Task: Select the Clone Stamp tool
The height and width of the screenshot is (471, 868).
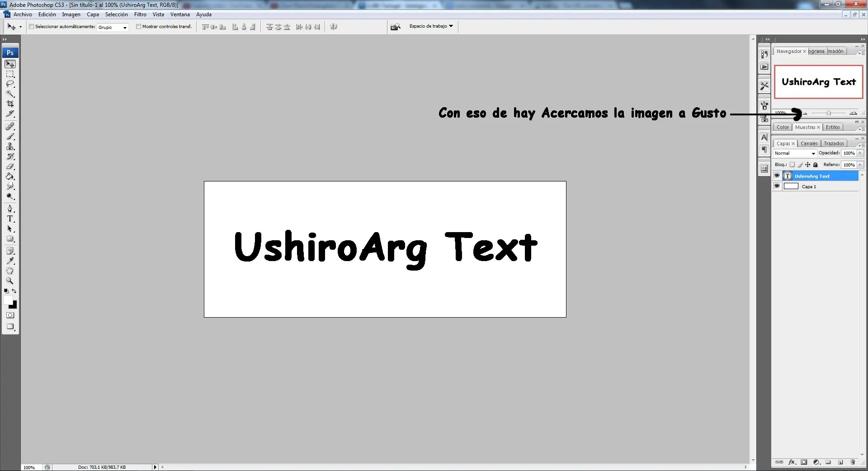Action: (10, 146)
